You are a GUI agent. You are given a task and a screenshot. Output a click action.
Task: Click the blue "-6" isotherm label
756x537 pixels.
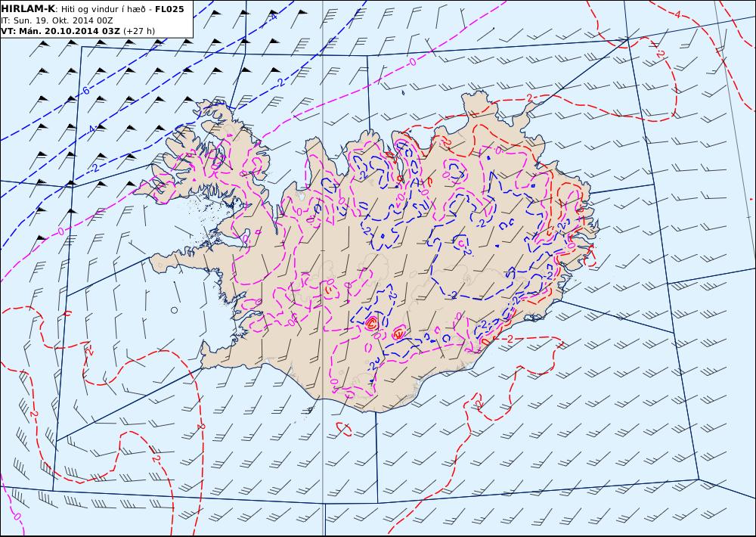[85, 91]
